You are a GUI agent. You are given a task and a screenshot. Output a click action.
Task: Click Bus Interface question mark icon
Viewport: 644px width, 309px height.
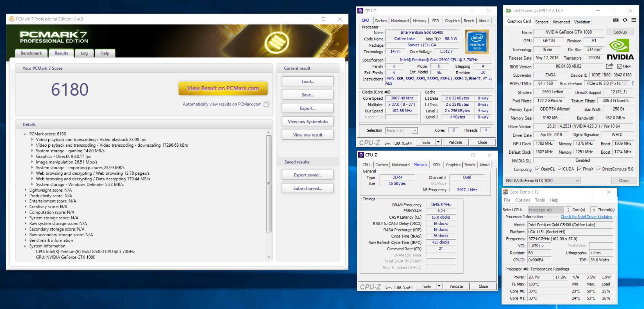coord(632,83)
